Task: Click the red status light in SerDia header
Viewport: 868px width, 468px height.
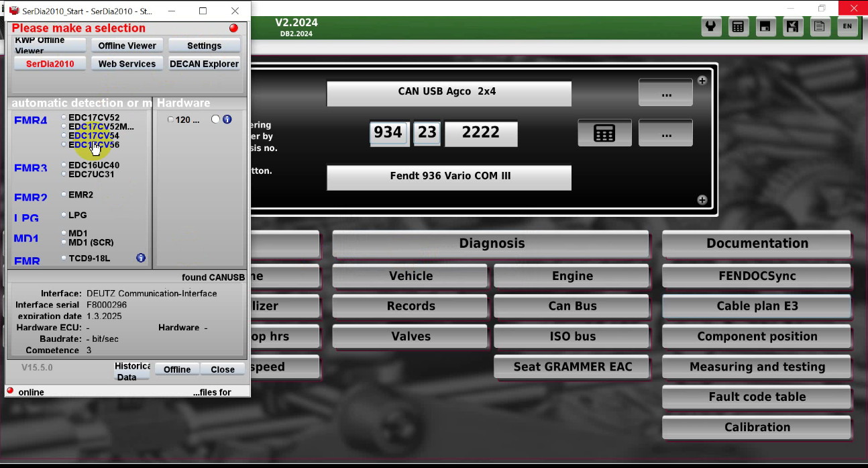Action: 233,28
